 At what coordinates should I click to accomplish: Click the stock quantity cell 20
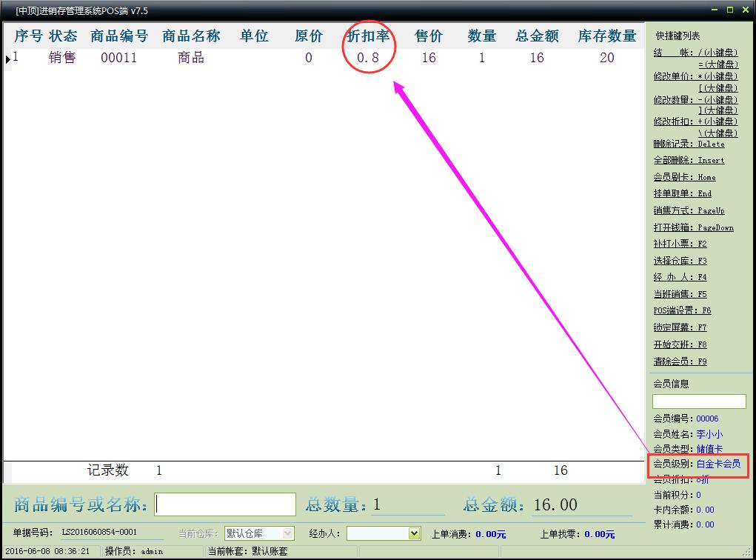click(607, 58)
